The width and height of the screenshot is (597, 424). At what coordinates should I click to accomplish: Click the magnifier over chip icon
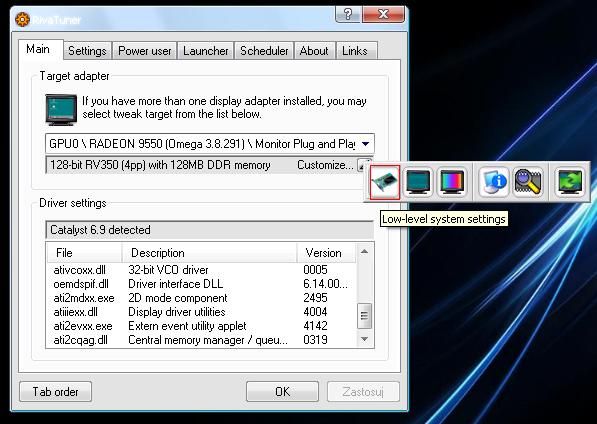point(528,182)
